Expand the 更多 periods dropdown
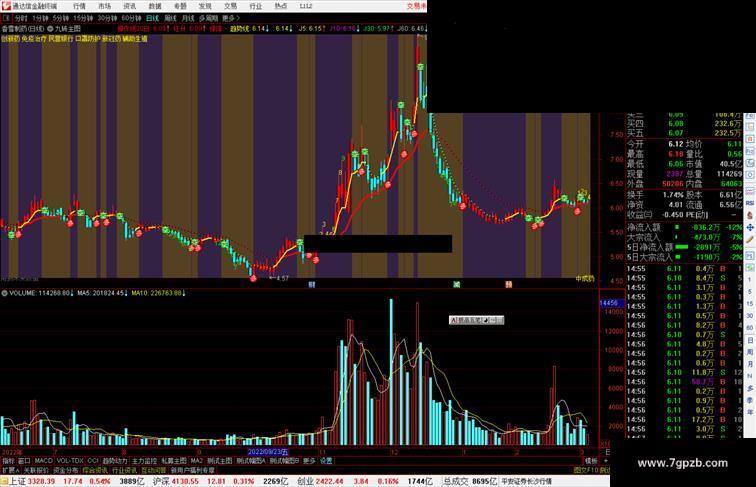The width and height of the screenshot is (756, 487). (x=231, y=18)
